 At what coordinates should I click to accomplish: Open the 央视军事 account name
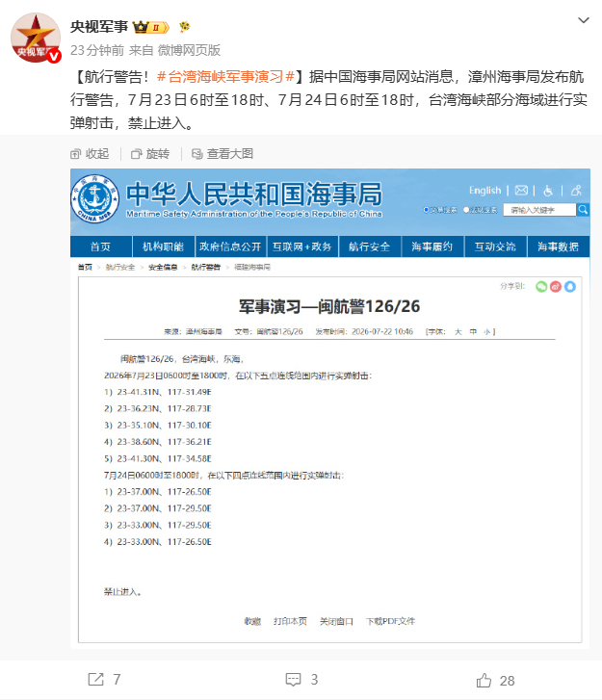click(99, 27)
